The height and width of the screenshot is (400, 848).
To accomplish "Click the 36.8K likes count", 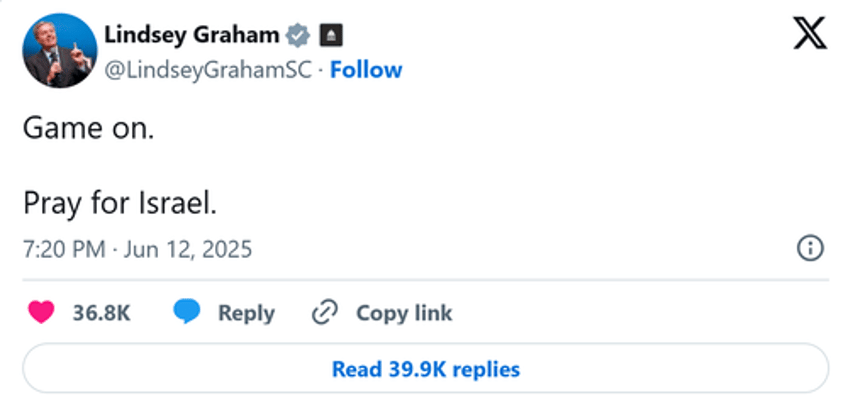I will (102, 313).
